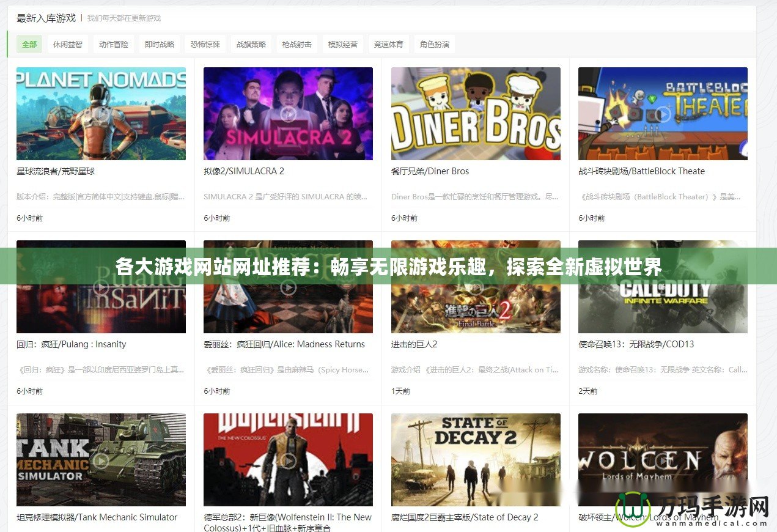Click the play icon on Wolfenstein II thumbnail
The height and width of the screenshot is (532, 777).
click(x=288, y=460)
